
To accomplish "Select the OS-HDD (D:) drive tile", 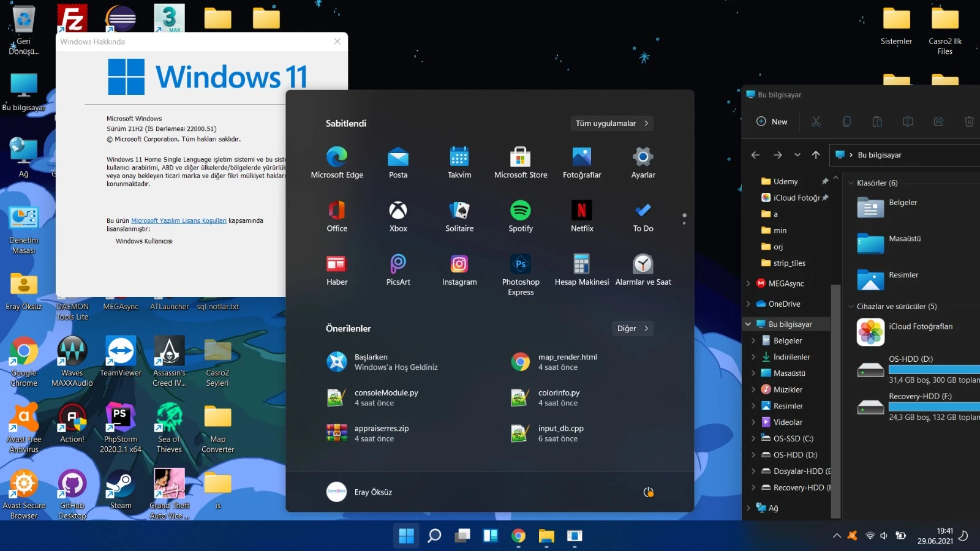I will coord(918,370).
